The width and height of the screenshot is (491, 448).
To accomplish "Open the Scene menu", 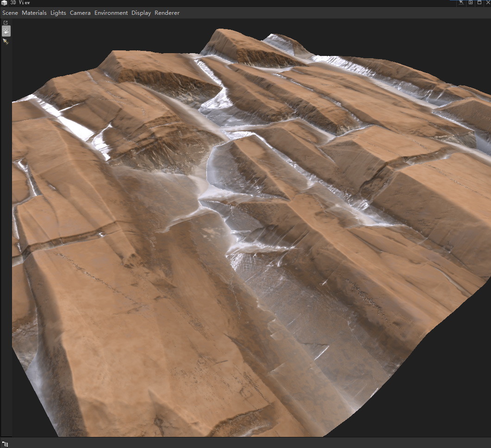I will 10,12.
